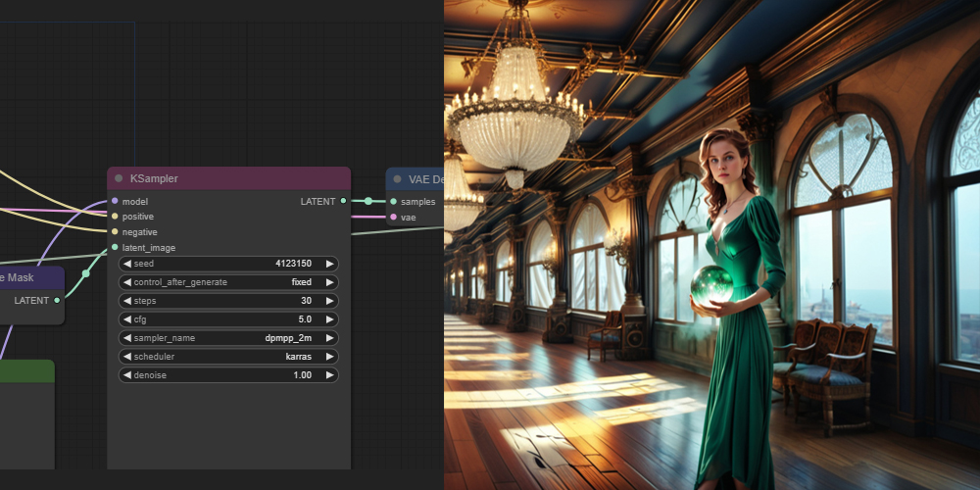Image resolution: width=980 pixels, height=490 pixels.
Task: Select previous sampler_name with left arrow
Action: 126,338
